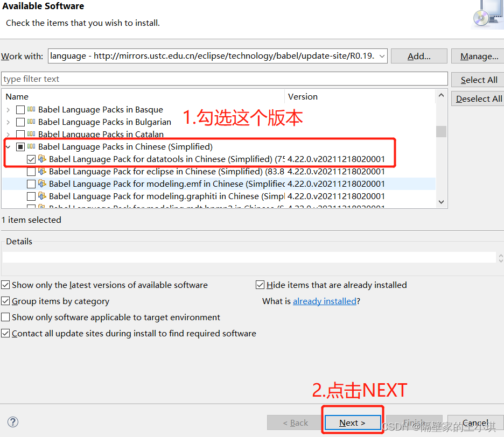Expand Babel Language Packs in Bulgarian
The height and width of the screenshot is (437, 504).
(8, 122)
